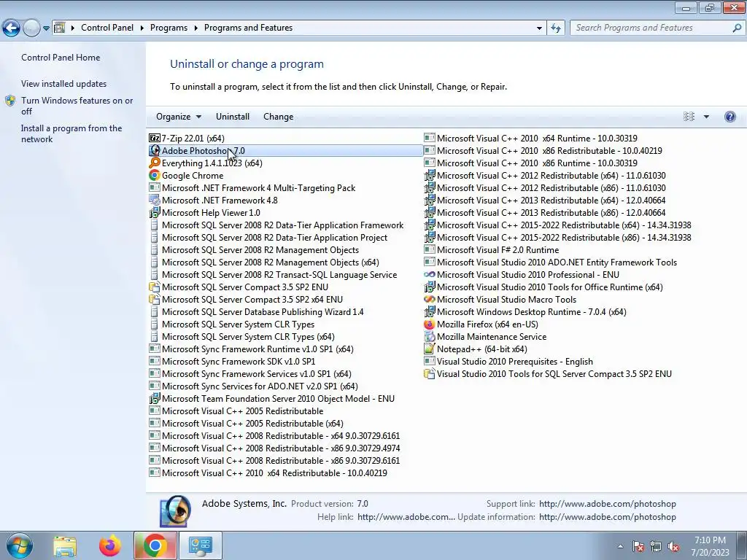The image size is (747, 560).
Task: Open the Organize dropdown menu
Action: pyautogui.click(x=179, y=117)
